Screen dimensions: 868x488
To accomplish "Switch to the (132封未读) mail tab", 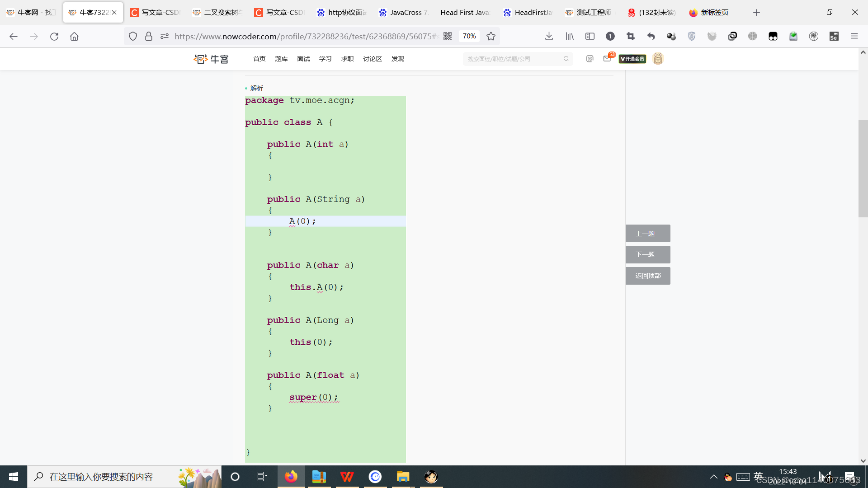I will [x=652, y=12].
